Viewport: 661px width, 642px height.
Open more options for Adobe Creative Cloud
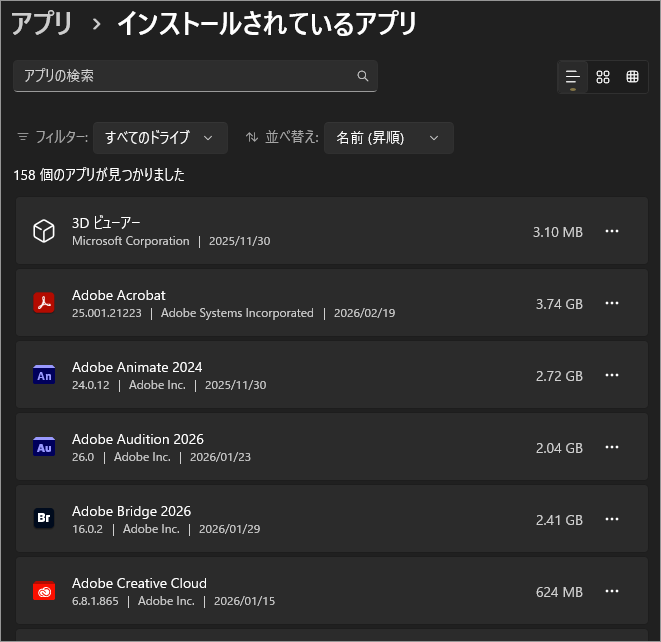click(612, 591)
